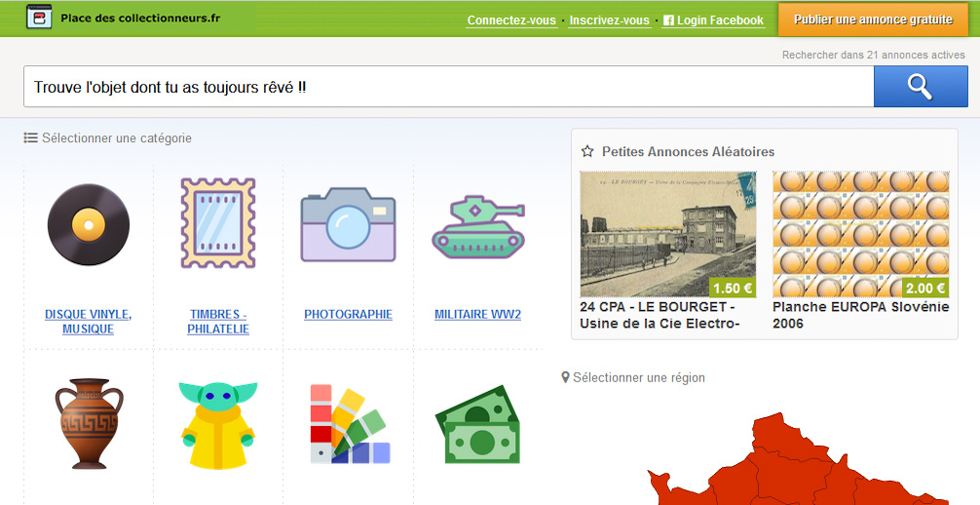Click the Place des collectionneurs logo icon
Screen dimensions: 980x505
click(39, 17)
